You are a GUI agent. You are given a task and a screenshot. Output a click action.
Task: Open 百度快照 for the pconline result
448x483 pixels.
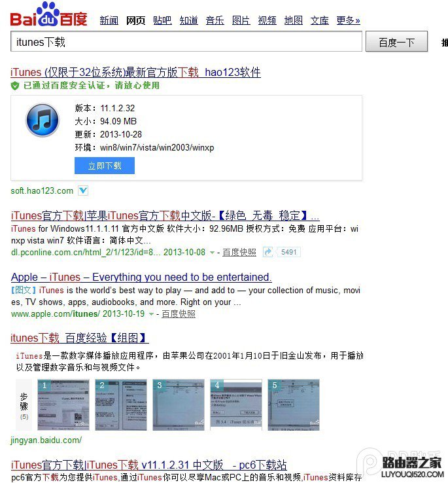coord(239,252)
